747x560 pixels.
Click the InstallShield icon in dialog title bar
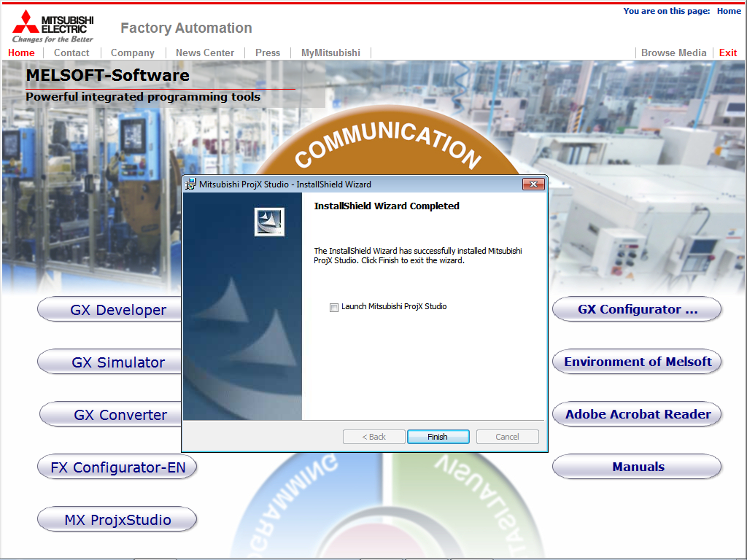(190, 184)
